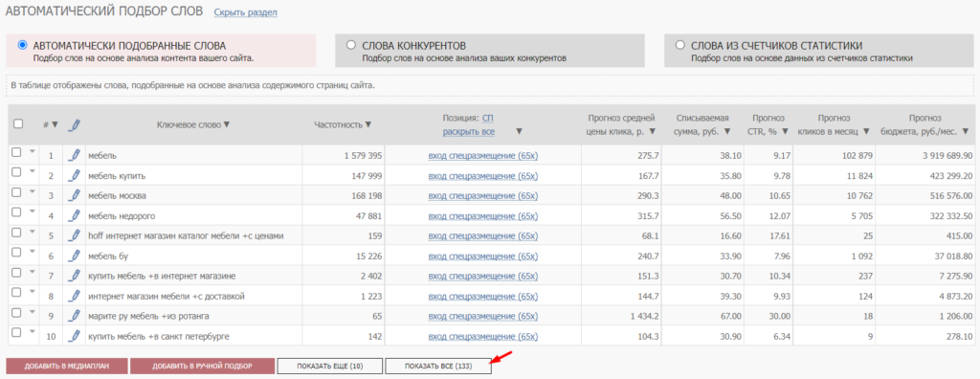
Task: Edit "купить мебель +в интернет магазине" pencil
Action: (x=75, y=276)
